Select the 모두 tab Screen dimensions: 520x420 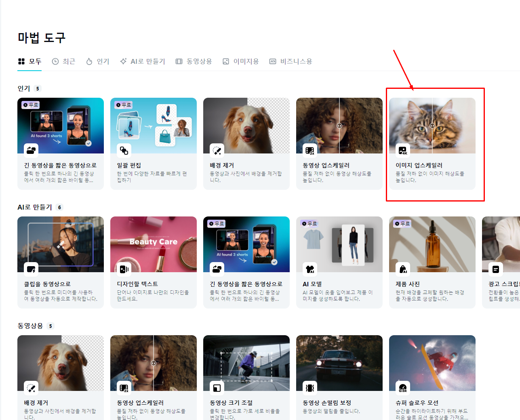click(29, 61)
